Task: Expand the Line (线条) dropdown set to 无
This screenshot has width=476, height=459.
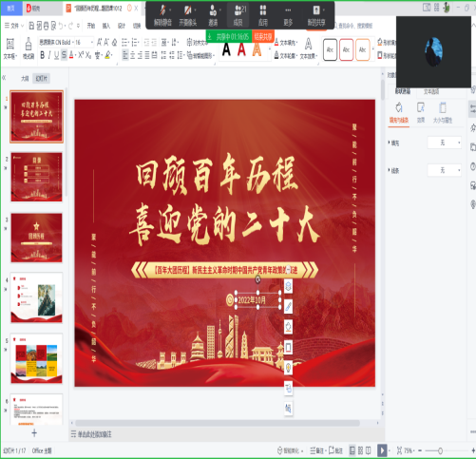Action: tap(445, 170)
